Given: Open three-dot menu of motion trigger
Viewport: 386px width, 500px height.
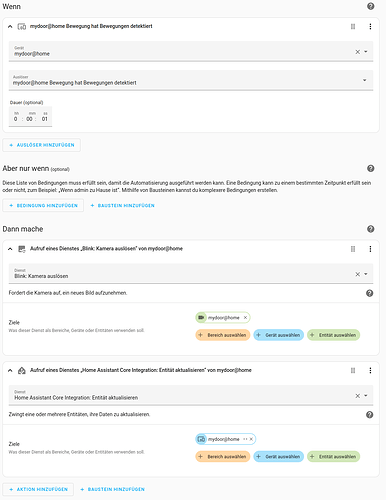Looking at the screenshot, I should point(370,26).
